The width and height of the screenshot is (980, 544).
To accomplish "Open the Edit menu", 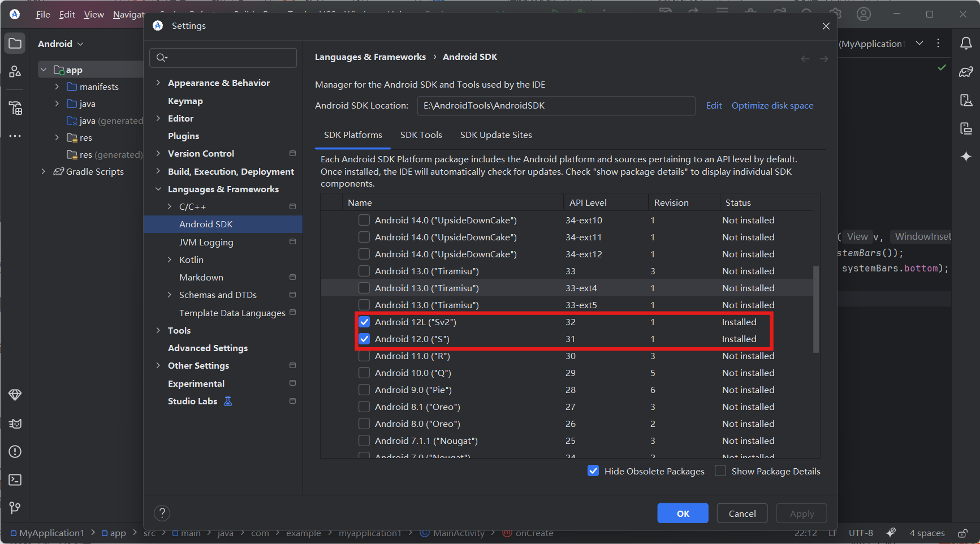I will 67,14.
